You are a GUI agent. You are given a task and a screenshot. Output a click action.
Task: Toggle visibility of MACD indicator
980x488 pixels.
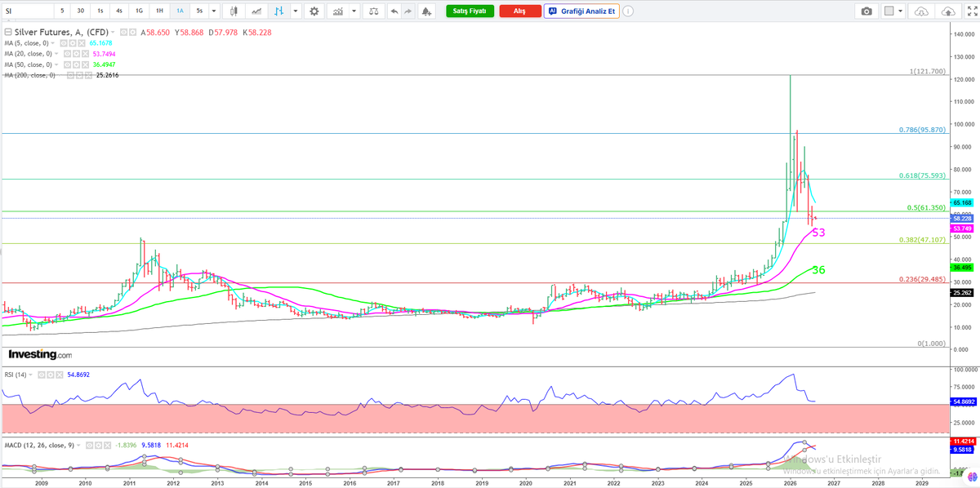click(90, 445)
